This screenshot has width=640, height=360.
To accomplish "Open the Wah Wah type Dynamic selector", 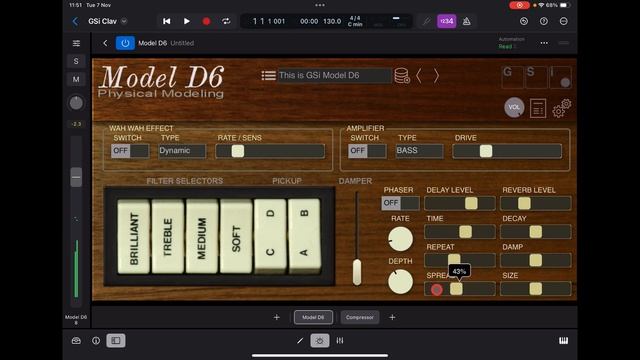I will pyautogui.click(x=182, y=151).
